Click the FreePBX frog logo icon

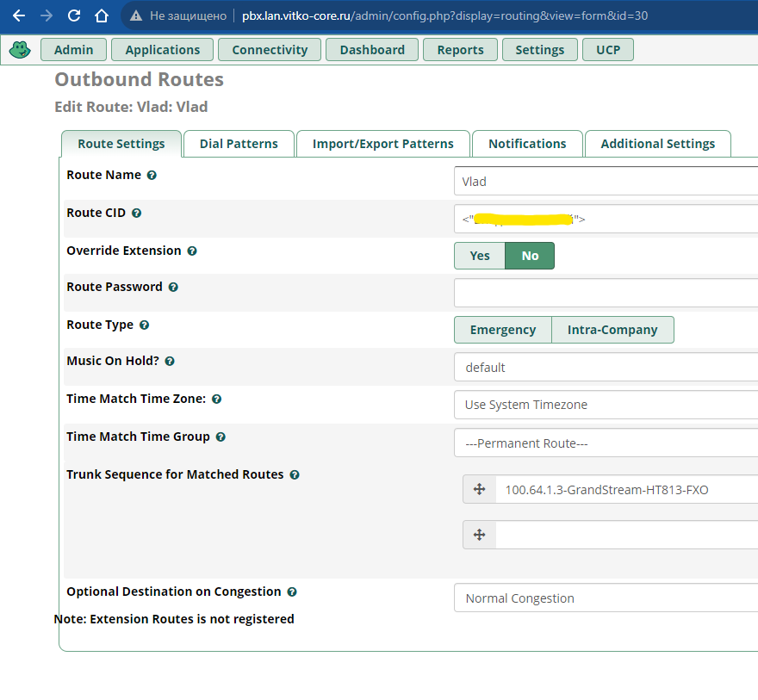[19, 50]
